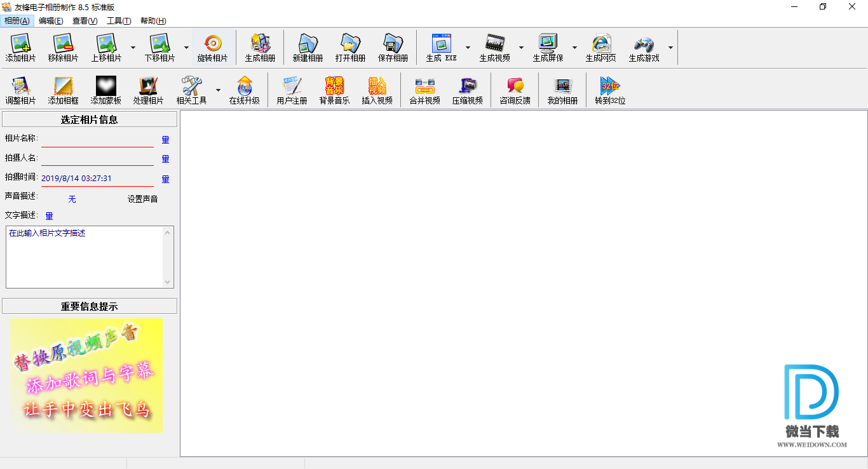Screen dimensions: 868x469
Task: Click inside the 在此输入相片文字描述 text box
Action: click(85, 257)
